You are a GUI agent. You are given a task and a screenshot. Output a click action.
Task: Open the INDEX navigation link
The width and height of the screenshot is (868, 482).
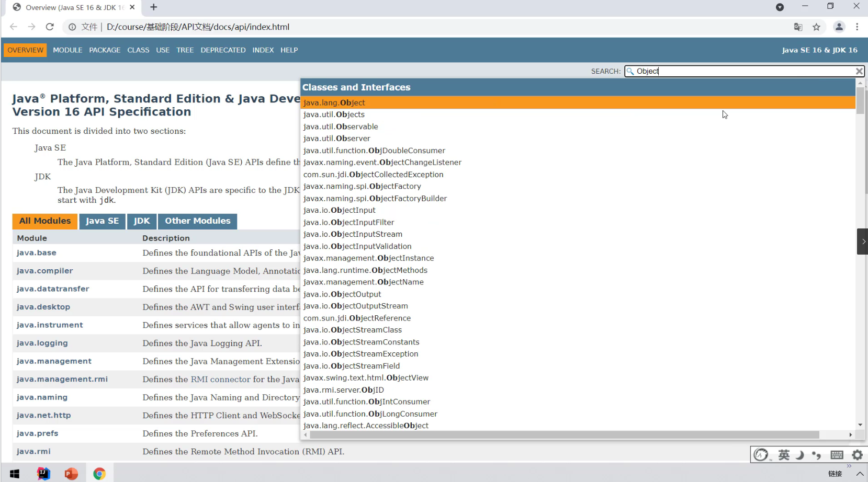click(x=263, y=50)
